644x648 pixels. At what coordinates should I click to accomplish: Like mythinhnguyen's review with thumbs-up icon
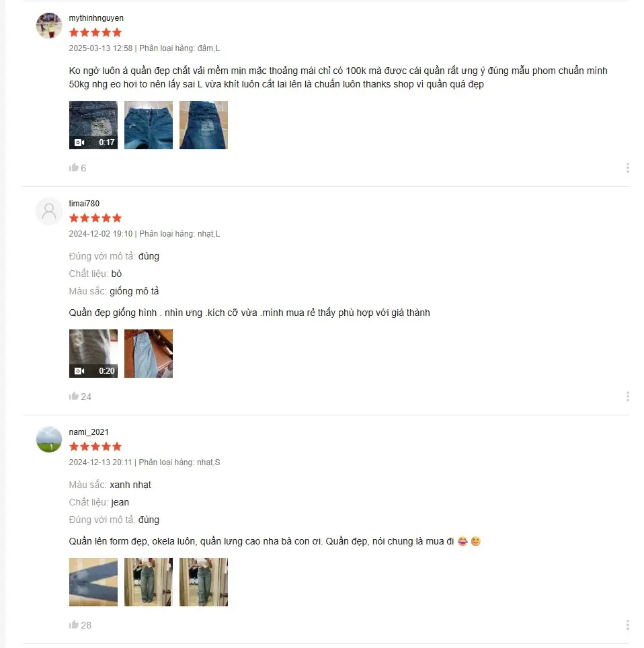(x=73, y=167)
